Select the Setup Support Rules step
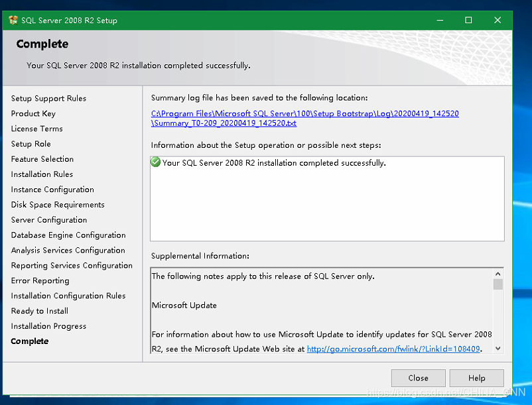This screenshot has height=405, width=532. click(x=48, y=98)
